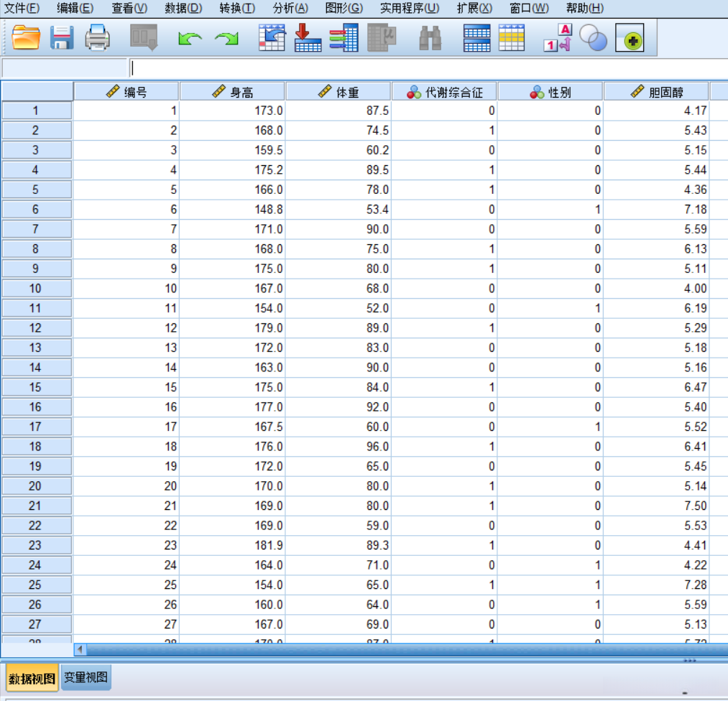Click the Use Variable Sets circles icon
Screen dimensions: 728x701
[x=594, y=37]
